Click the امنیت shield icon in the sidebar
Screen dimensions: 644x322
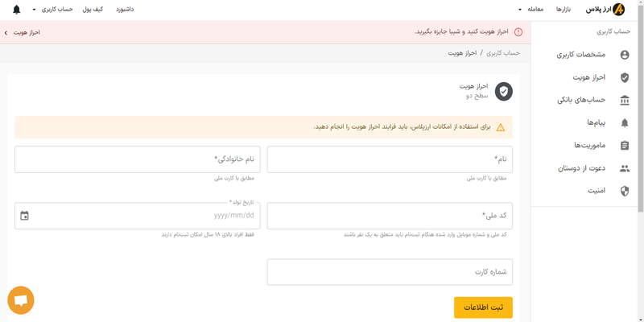[x=625, y=191]
